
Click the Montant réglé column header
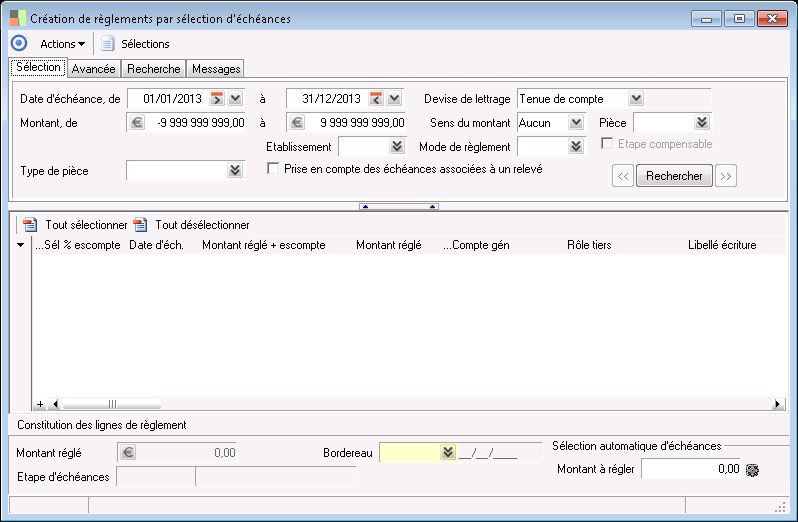click(389, 245)
